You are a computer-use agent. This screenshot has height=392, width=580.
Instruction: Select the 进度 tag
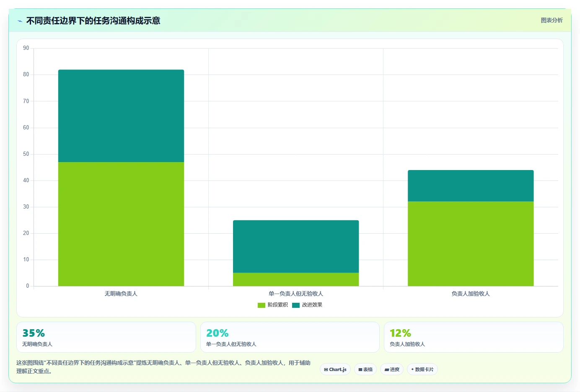pyautogui.click(x=392, y=369)
